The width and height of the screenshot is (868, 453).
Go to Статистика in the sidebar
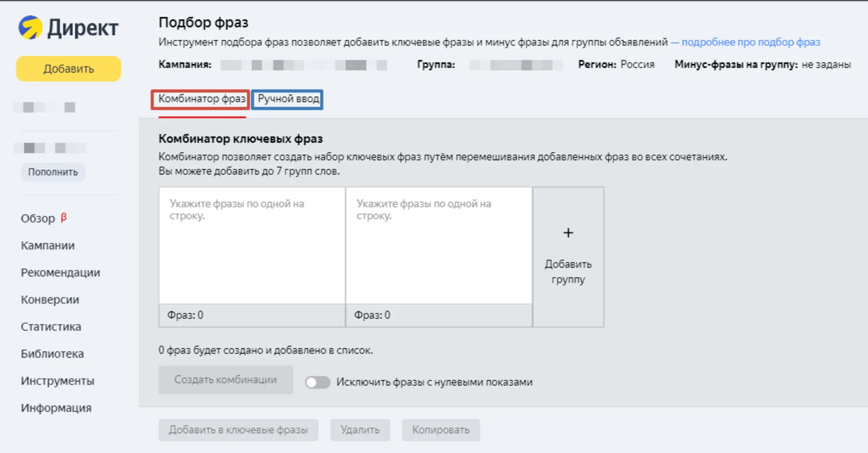(51, 327)
